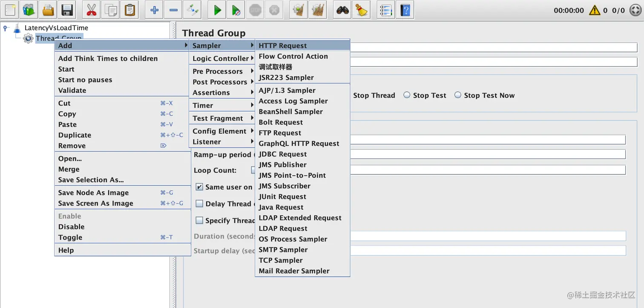Click the Copy icon in toolbar
This screenshot has width=644, height=308.
pos(110,10)
